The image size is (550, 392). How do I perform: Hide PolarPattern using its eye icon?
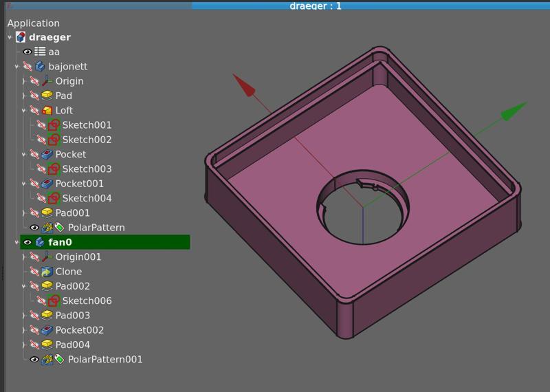(34, 228)
